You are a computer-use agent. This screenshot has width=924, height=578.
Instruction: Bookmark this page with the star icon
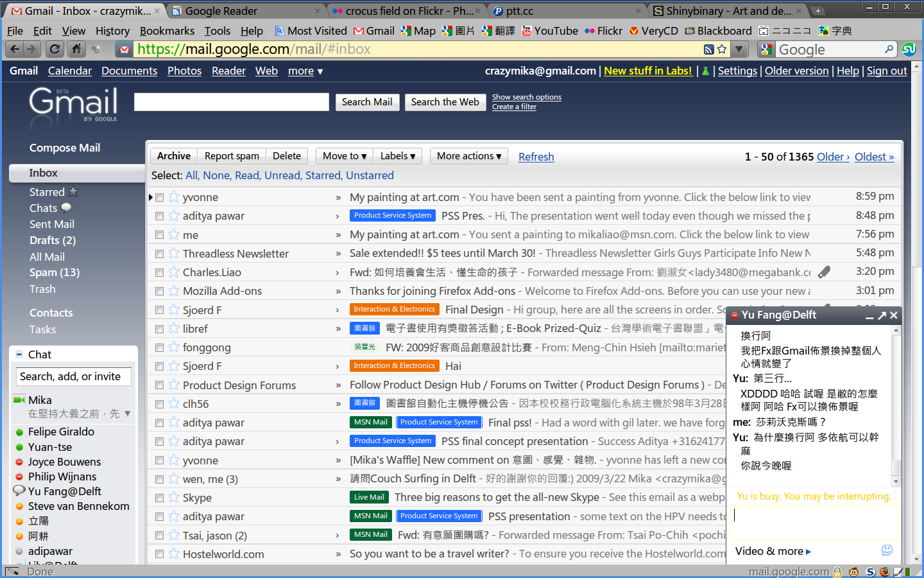722,49
